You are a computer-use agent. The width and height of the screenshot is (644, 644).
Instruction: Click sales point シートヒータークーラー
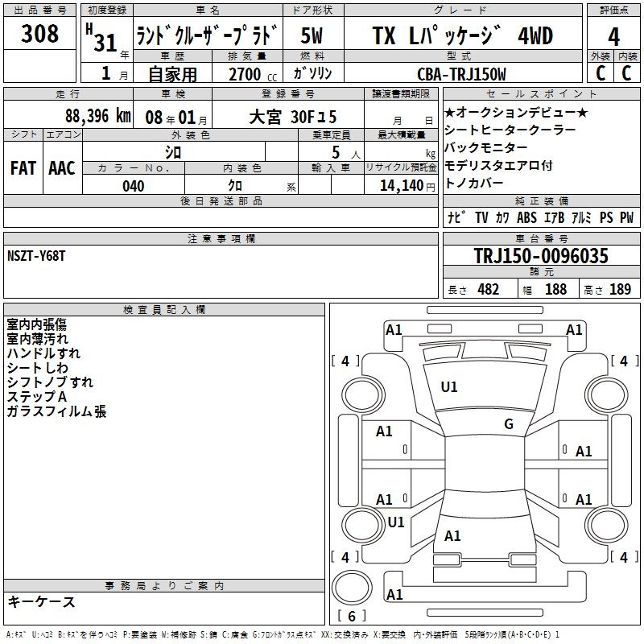coord(510,130)
